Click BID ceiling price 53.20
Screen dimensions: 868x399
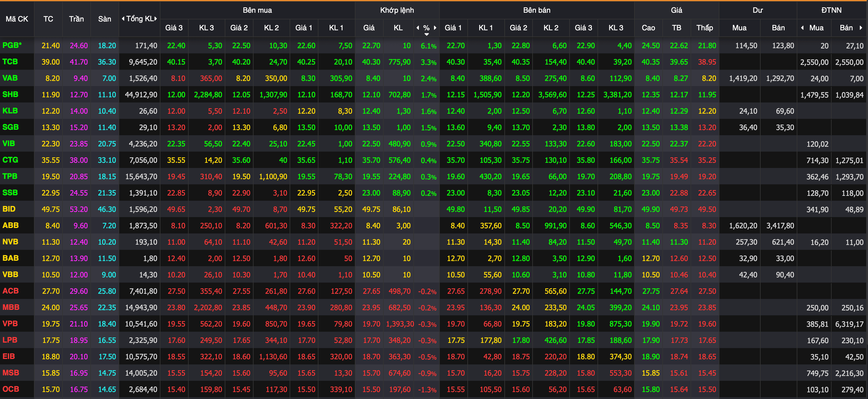coord(79,209)
